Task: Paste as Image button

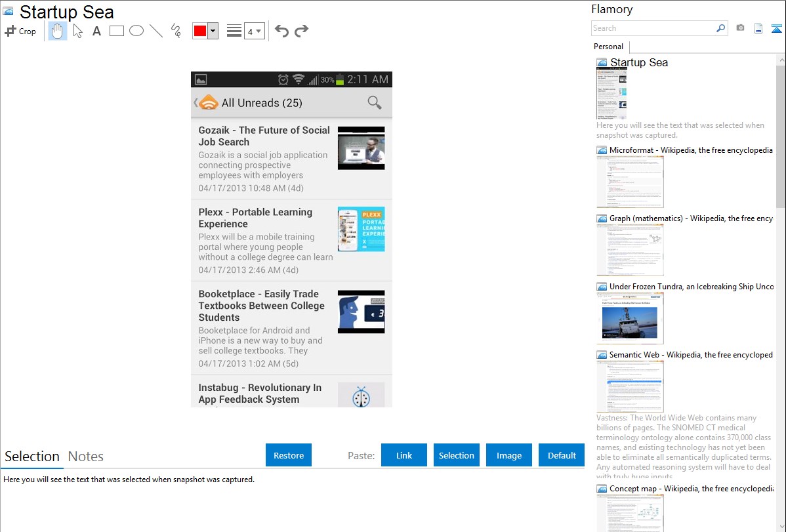Action: (508, 455)
